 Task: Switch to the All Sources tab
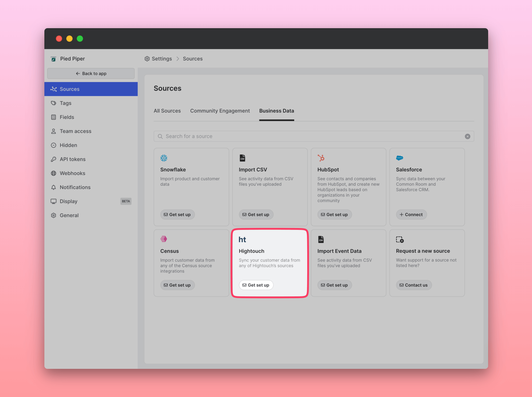pyautogui.click(x=167, y=111)
